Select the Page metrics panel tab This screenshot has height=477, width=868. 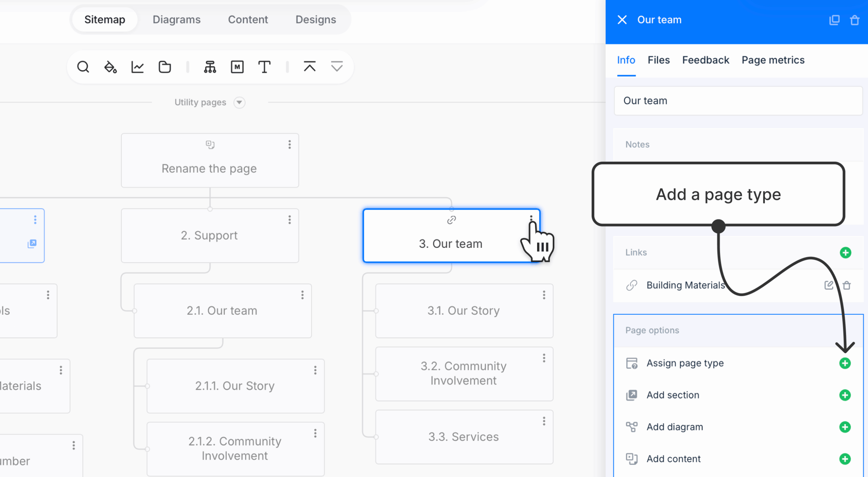(x=773, y=60)
